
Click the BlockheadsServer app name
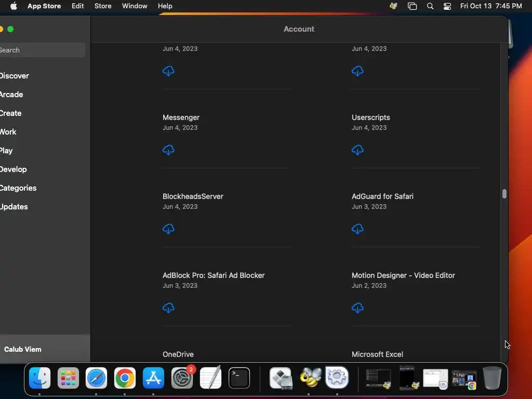click(193, 196)
